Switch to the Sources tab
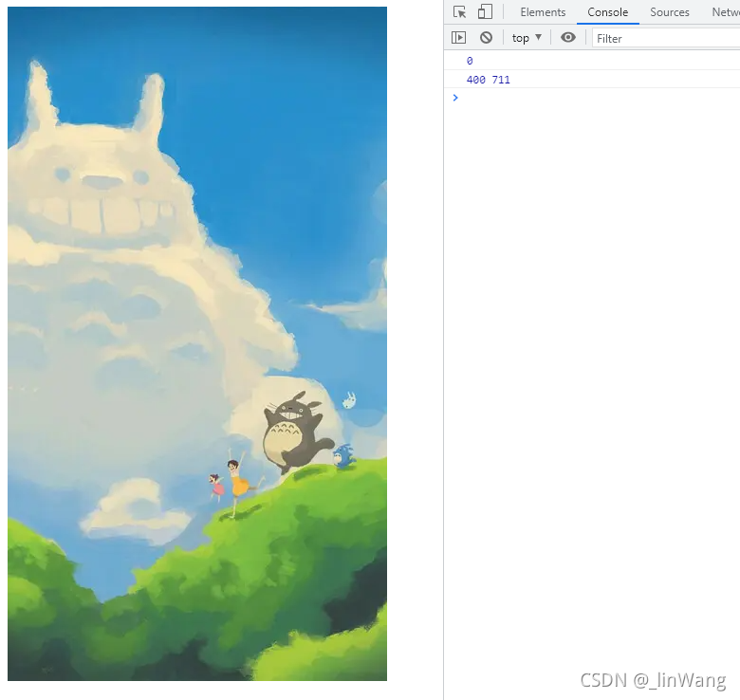The image size is (740, 700). pyautogui.click(x=669, y=12)
